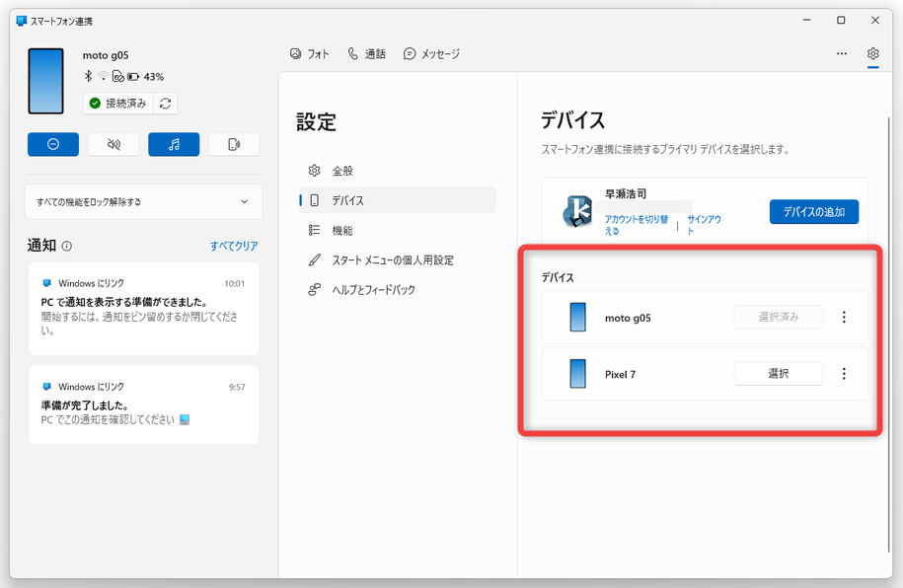Toggle the audio player music button

(174, 144)
